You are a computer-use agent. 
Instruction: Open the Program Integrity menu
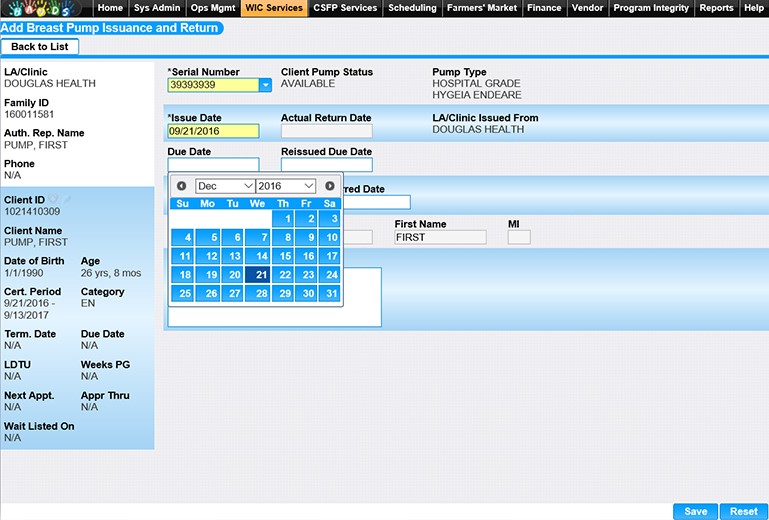click(x=651, y=8)
